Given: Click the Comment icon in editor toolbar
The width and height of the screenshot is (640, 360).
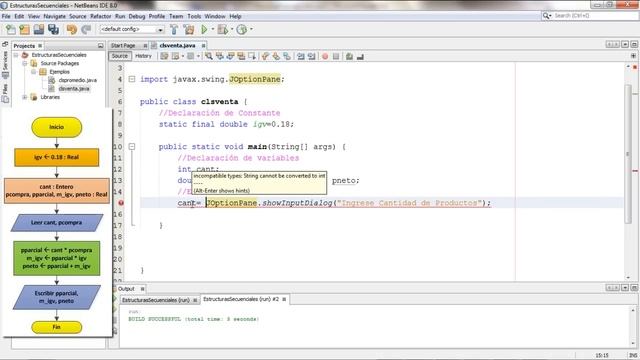Looking at the screenshot, I should [349, 56].
